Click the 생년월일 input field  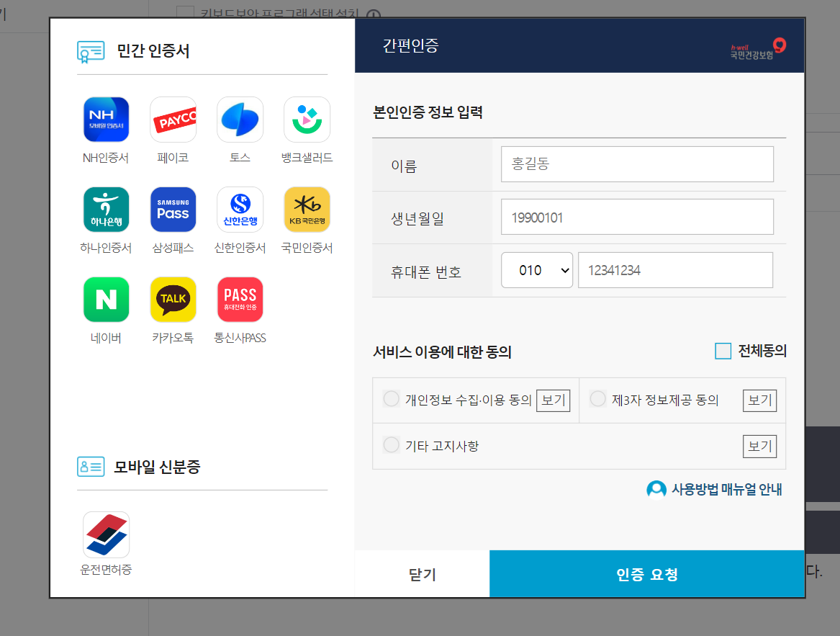point(637,217)
